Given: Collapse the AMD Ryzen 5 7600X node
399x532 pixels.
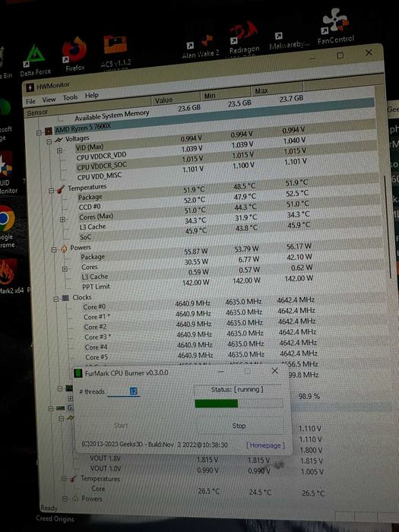Looking at the screenshot, I should point(39,133).
